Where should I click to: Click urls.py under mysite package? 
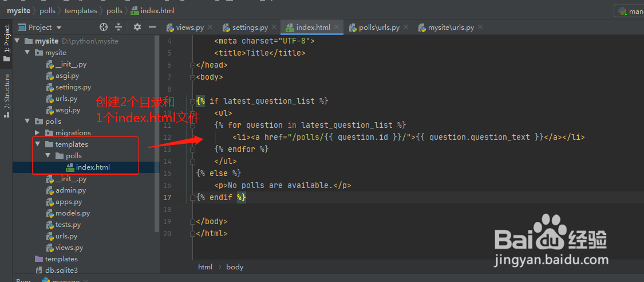click(66, 99)
